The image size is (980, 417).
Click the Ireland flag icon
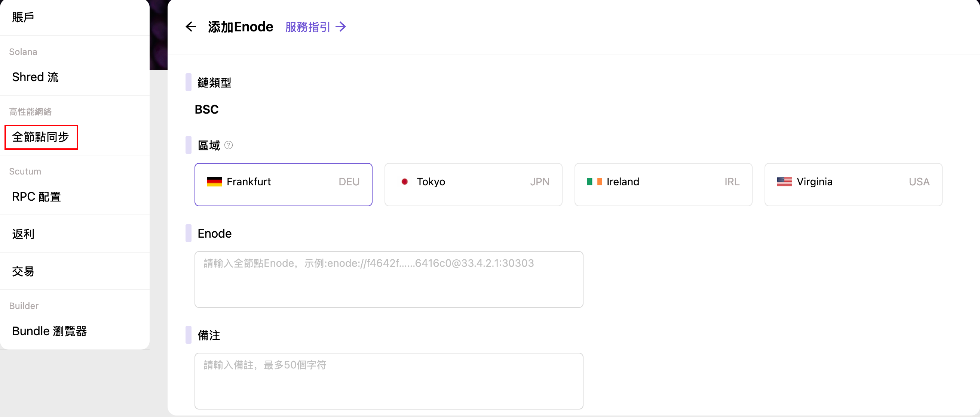[594, 182]
